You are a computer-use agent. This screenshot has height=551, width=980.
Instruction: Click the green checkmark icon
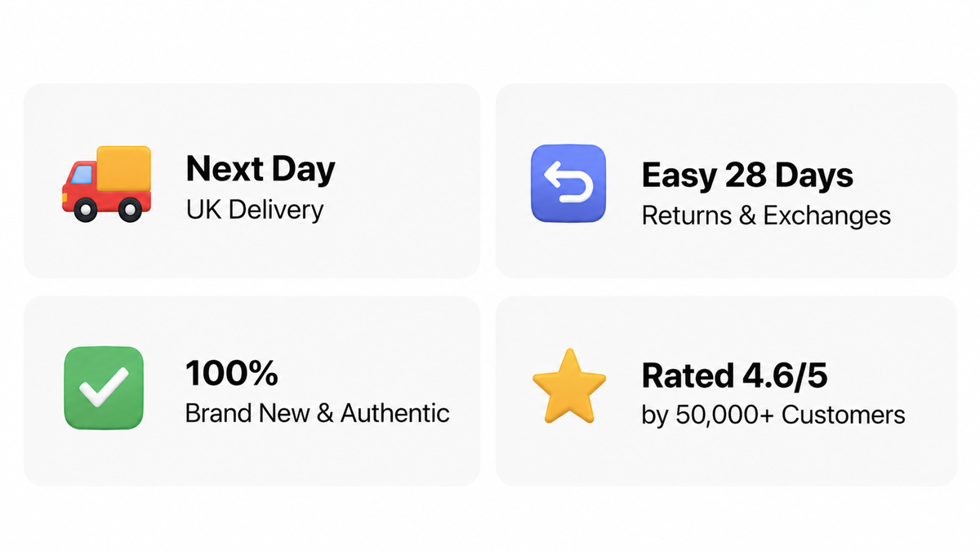click(104, 388)
